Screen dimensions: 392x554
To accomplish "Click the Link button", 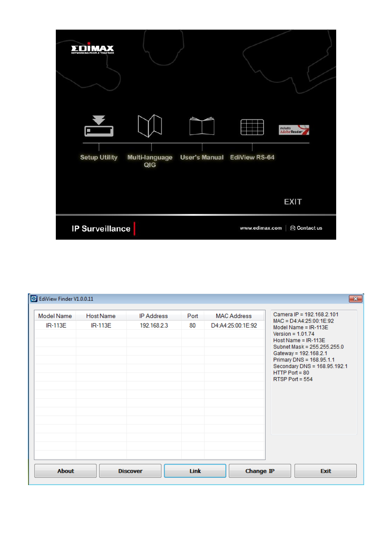I will pyautogui.click(x=195, y=471).
